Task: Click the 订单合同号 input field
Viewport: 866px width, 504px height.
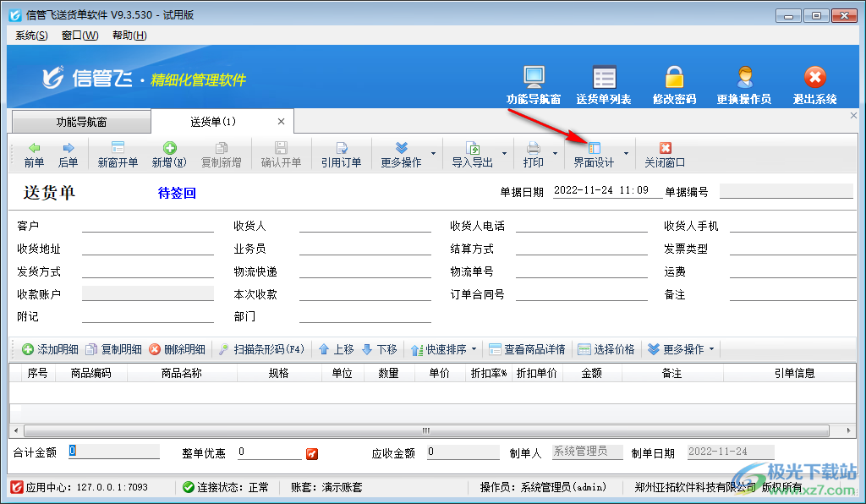Action: tap(582, 294)
